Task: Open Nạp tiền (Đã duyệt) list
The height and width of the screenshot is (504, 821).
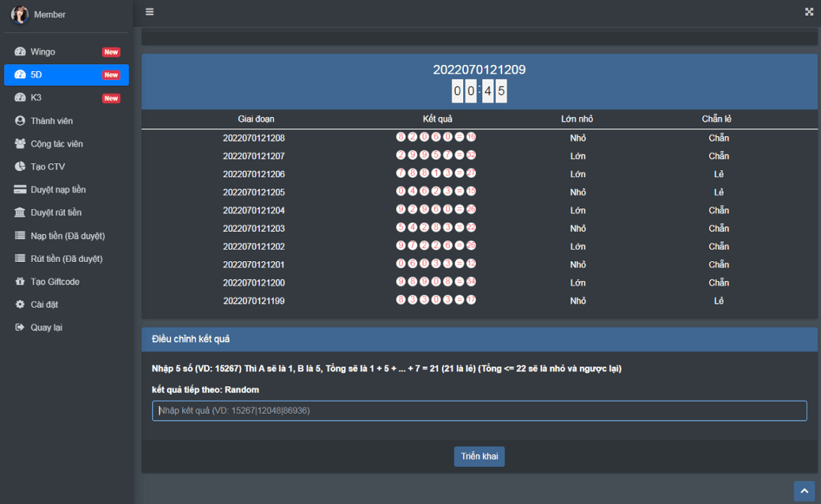Action: click(67, 236)
